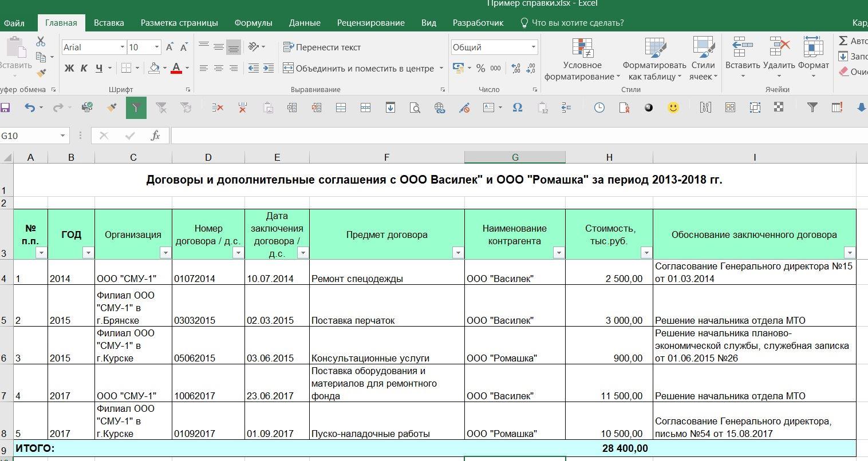Click the increase decimal places icon

tap(516, 68)
